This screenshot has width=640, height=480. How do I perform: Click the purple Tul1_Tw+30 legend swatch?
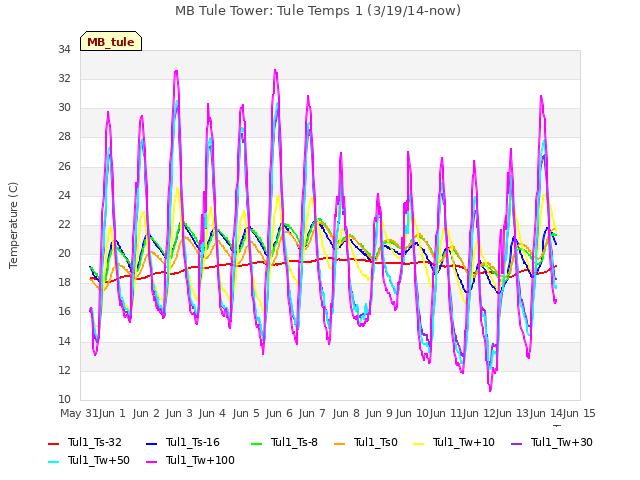516,443
